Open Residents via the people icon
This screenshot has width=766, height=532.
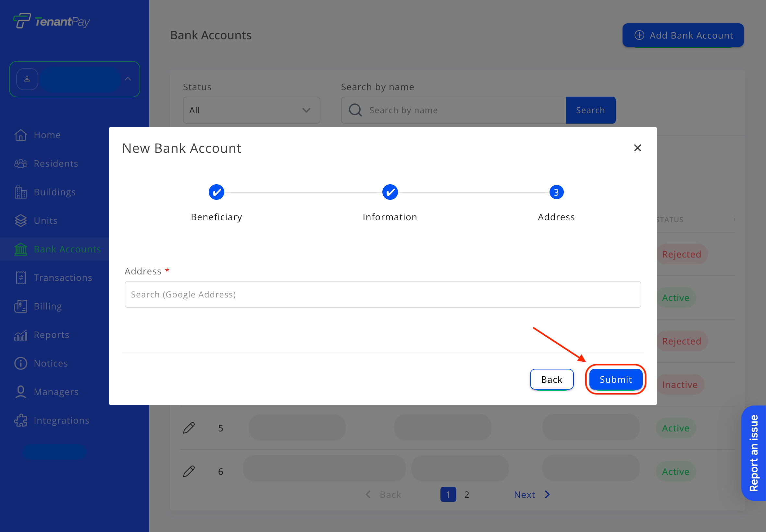(21, 164)
